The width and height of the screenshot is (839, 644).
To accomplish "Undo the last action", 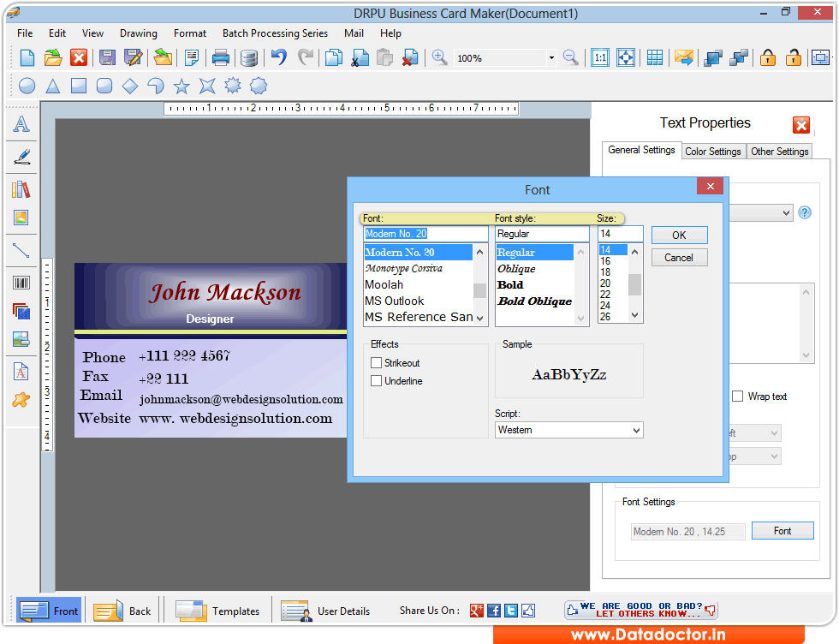I will pos(279,57).
